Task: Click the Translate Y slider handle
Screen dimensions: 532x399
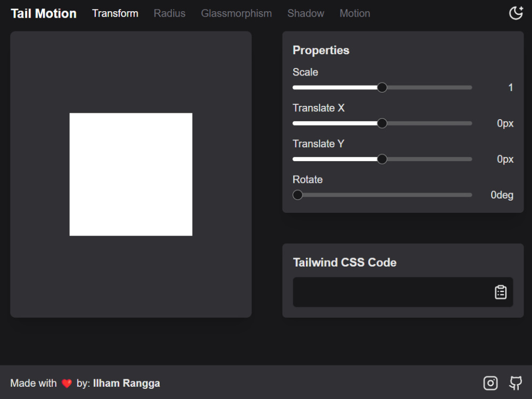Action: click(381, 159)
